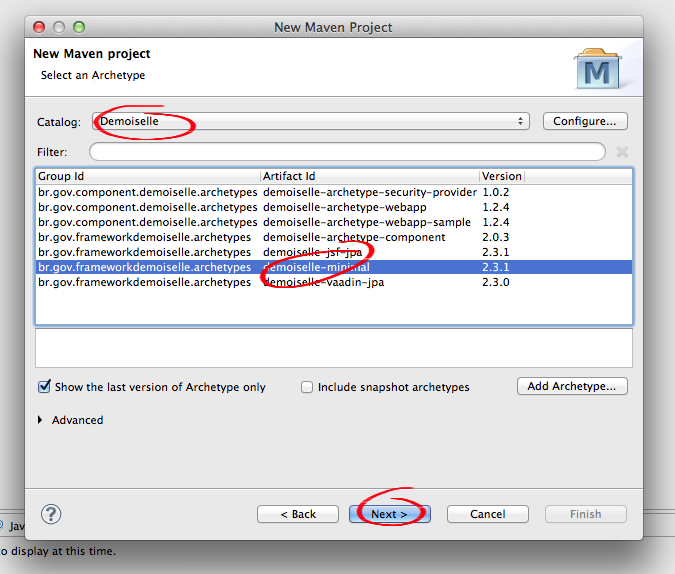Close the dialog with the red button
The width and height of the screenshot is (675, 574).
coord(39,27)
